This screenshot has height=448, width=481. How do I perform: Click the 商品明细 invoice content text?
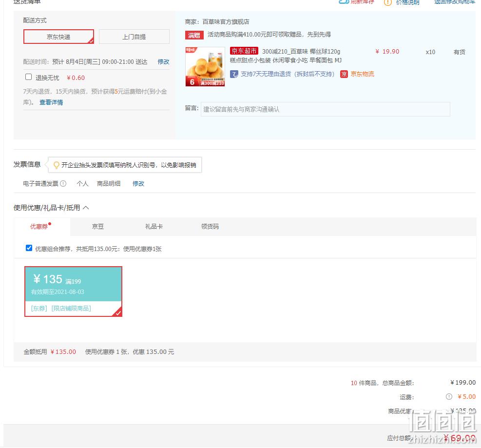109,183
